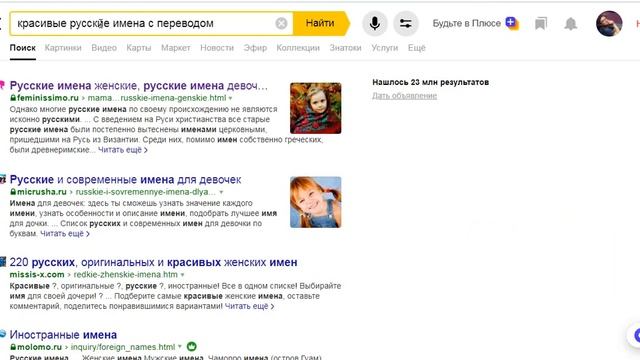Switch to the Новости tab
Viewport: 640px width, 360px height.
(217, 48)
